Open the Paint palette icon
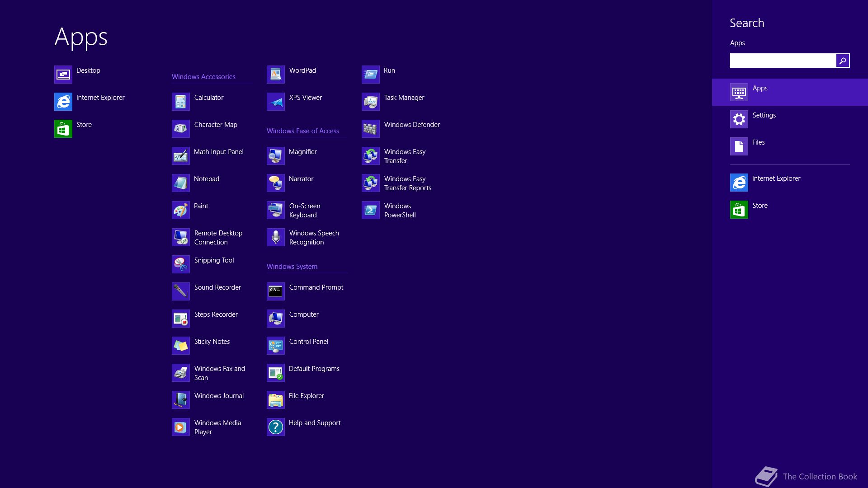 coord(181,210)
